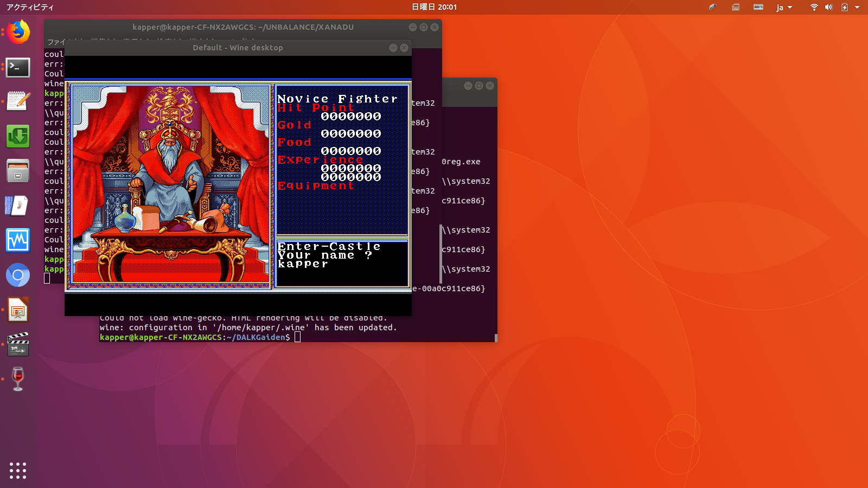
Task: Show applications grid at dock bottom
Action: [x=18, y=470]
